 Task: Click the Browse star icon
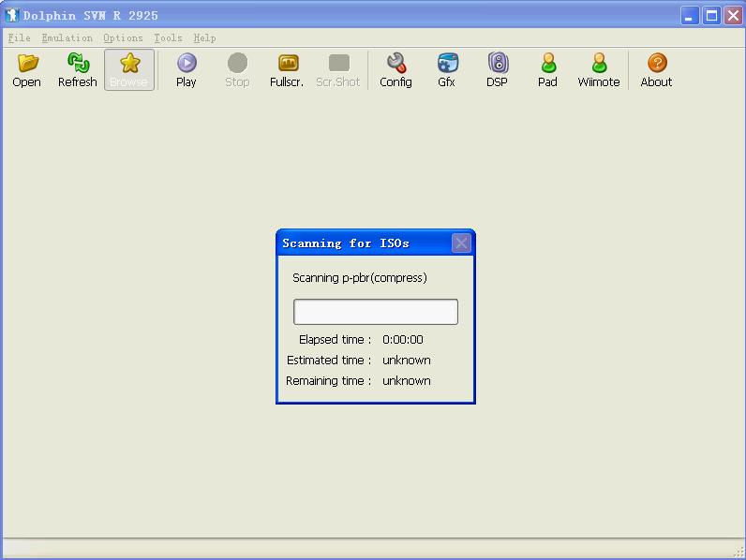(x=130, y=63)
